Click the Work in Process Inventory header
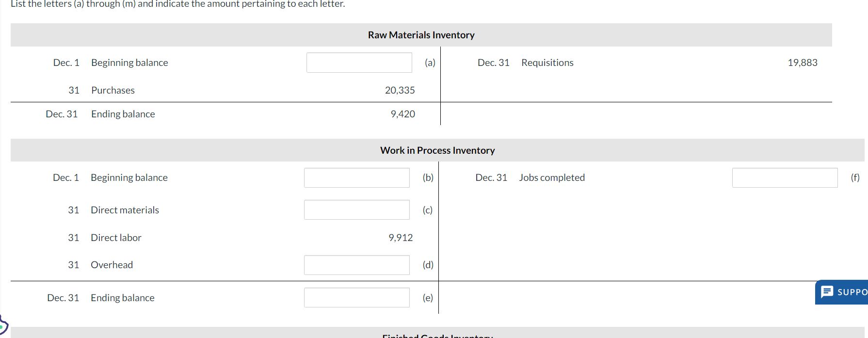 [437, 150]
